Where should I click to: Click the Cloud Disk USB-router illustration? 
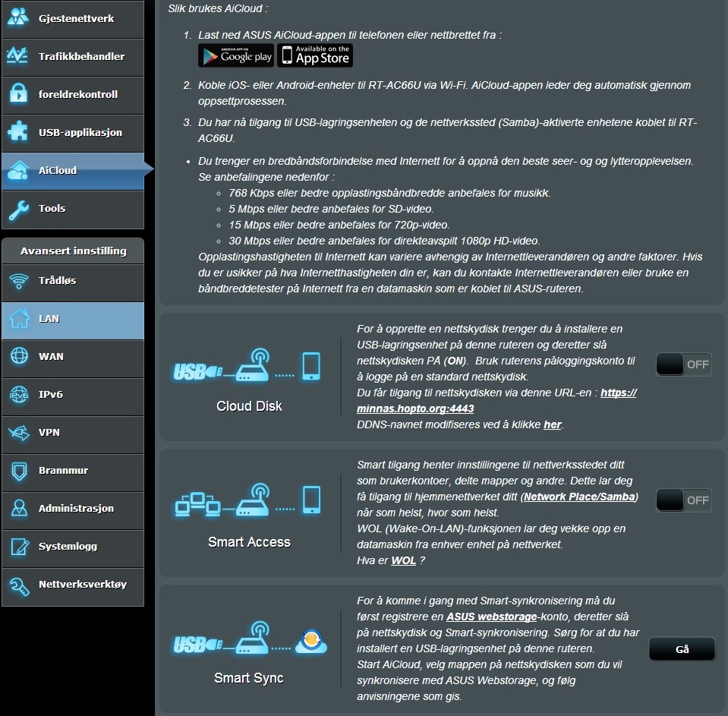click(247, 365)
